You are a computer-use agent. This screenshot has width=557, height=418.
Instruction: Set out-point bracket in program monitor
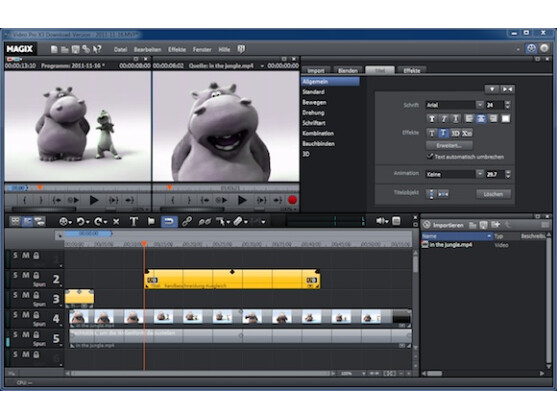pos(41,200)
